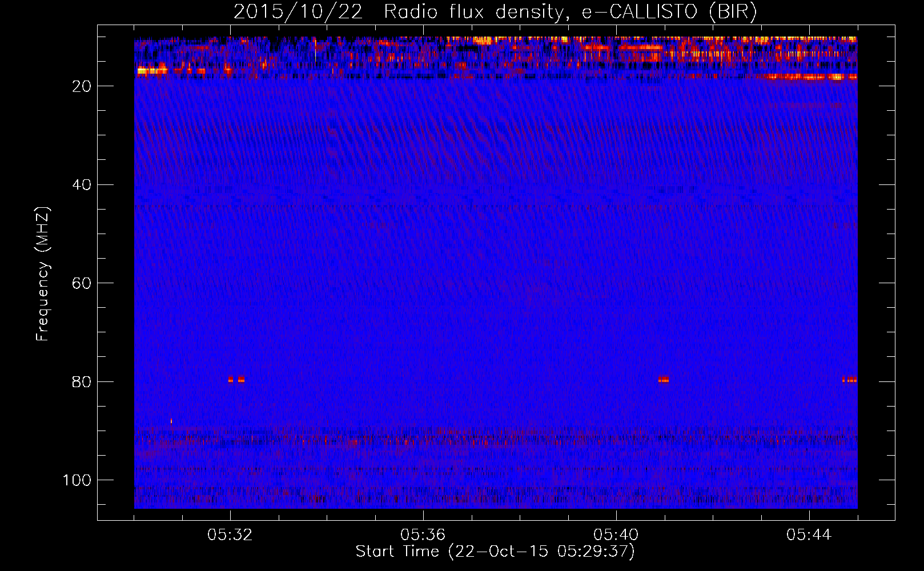
Task: Click the time tick label '05:44'
Action: [x=809, y=535]
